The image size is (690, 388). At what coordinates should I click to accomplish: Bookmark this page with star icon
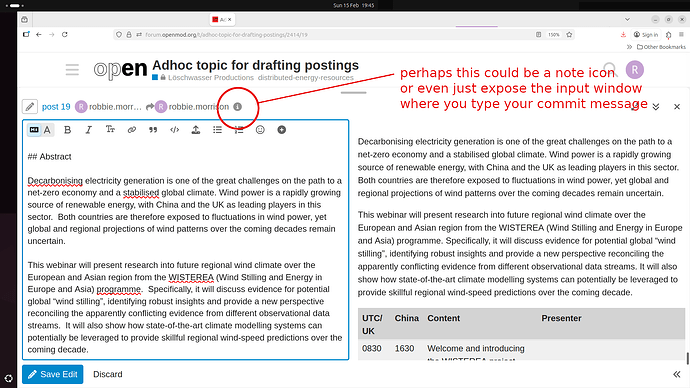tap(569, 34)
